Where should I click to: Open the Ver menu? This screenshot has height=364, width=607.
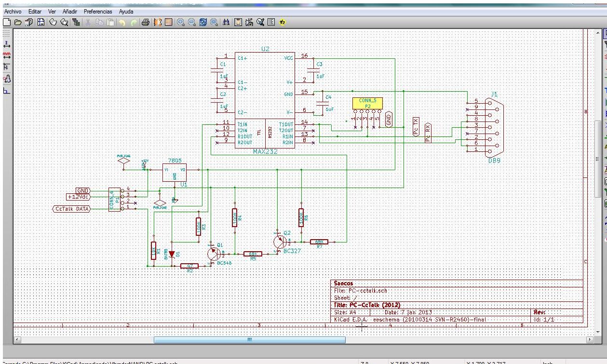tap(52, 11)
